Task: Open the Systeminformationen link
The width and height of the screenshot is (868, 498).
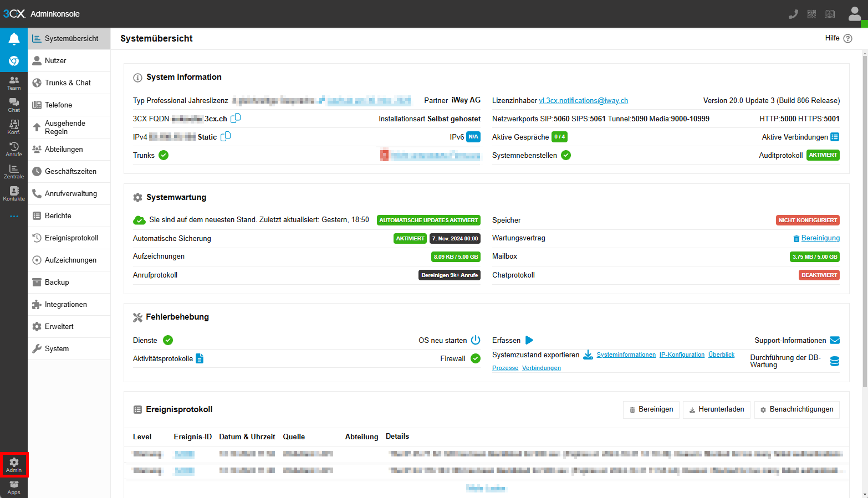Action: click(626, 355)
